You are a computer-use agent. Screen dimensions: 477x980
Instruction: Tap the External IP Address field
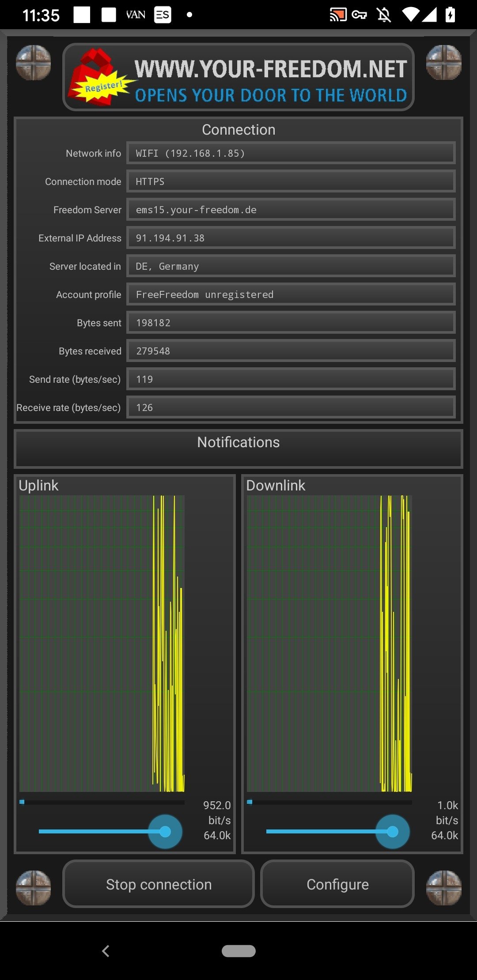coord(291,238)
